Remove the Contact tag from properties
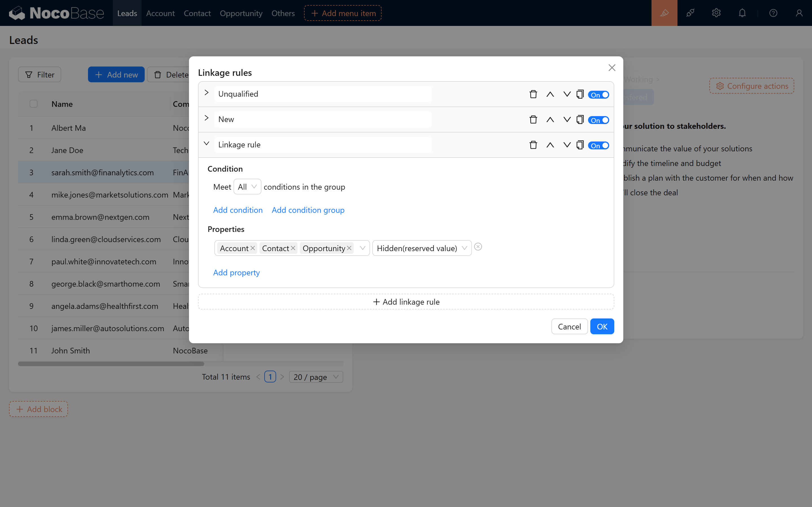The width and height of the screenshot is (812, 507). coord(293,248)
